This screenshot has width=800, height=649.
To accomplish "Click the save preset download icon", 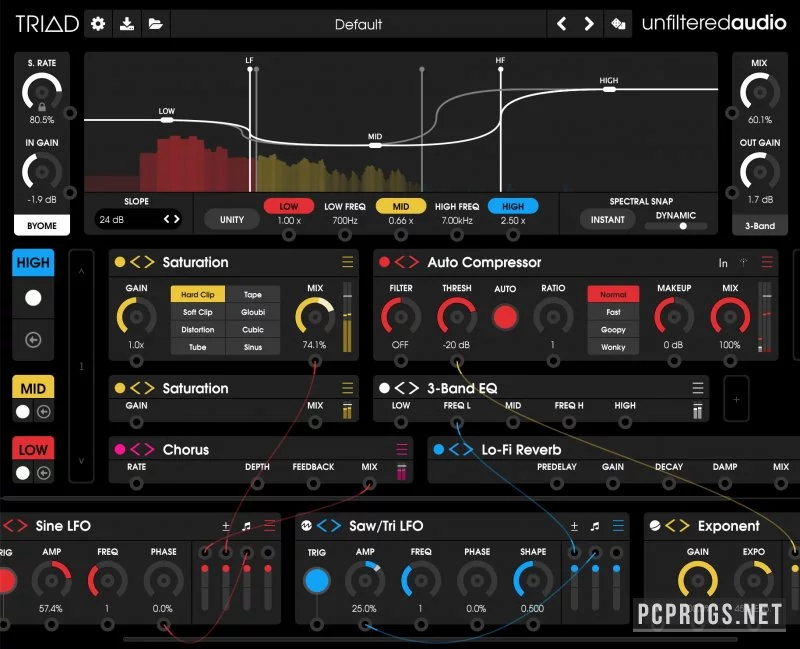I will [127, 23].
